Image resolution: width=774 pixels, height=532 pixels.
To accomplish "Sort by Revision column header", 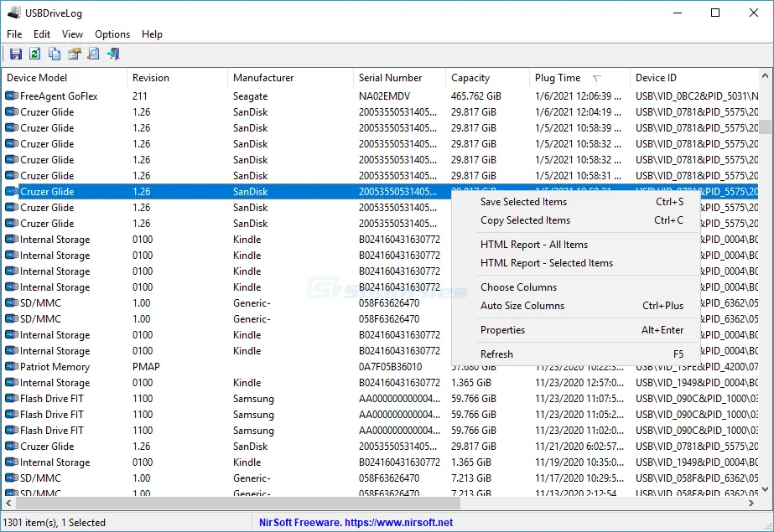I will (x=177, y=78).
